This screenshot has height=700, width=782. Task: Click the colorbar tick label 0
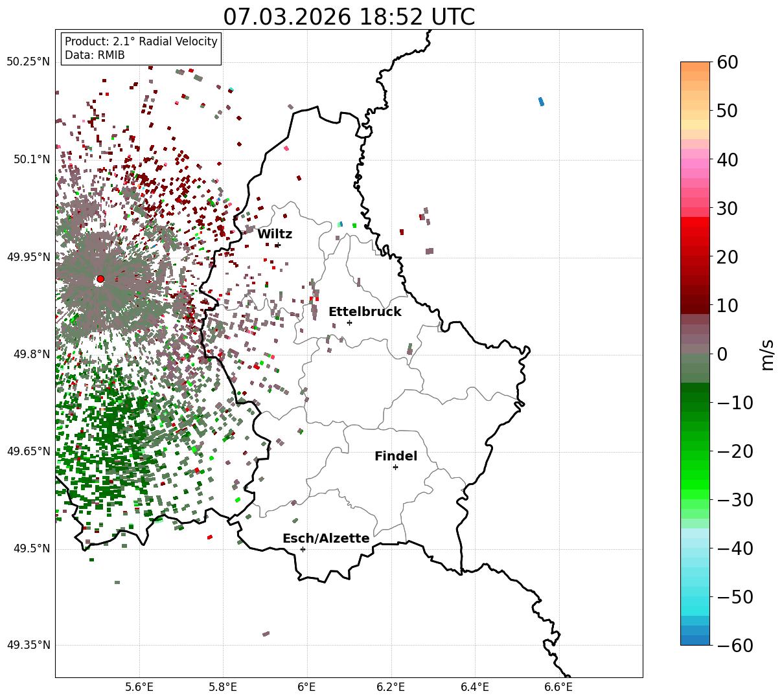click(723, 354)
